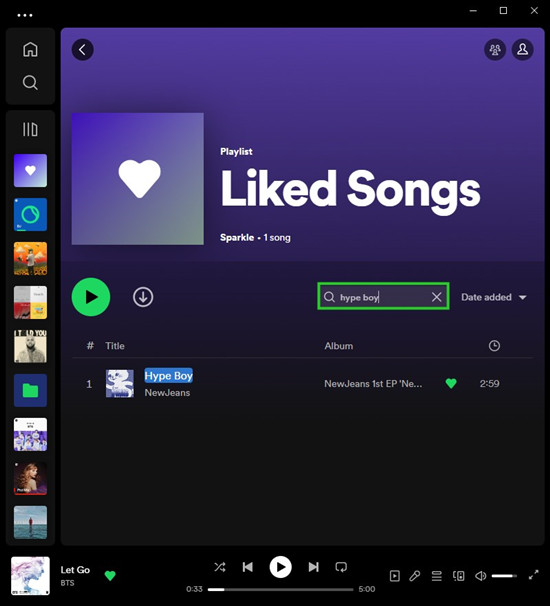Image resolution: width=550 pixels, height=606 pixels.
Task: Open the red-haired artist playlist thumbnail
Action: pyautogui.click(x=31, y=478)
